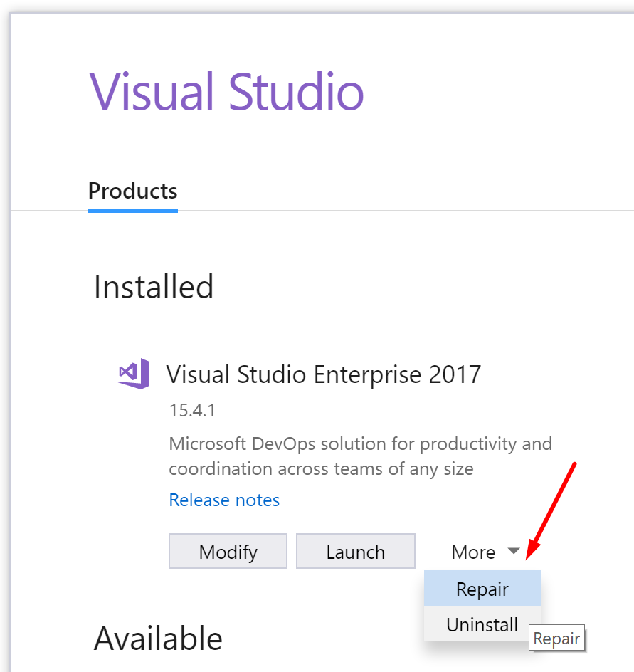
Task: Click the horizontal divider below the tab bar
Action: [x=322, y=211]
